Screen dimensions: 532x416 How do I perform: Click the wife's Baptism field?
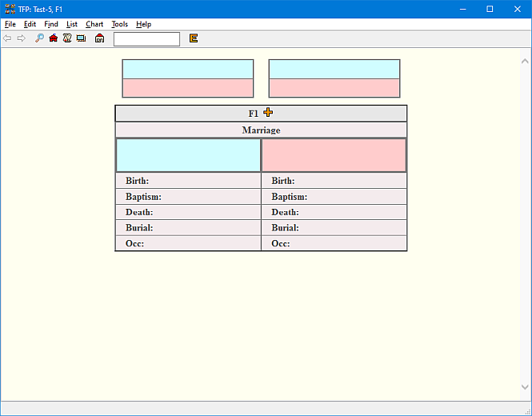334,197
